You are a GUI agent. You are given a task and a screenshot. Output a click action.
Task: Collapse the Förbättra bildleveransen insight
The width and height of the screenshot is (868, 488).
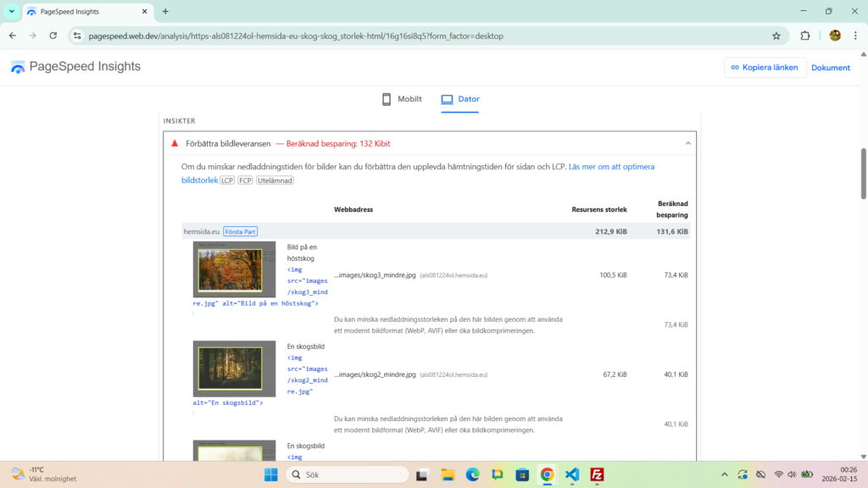(687, 144)
